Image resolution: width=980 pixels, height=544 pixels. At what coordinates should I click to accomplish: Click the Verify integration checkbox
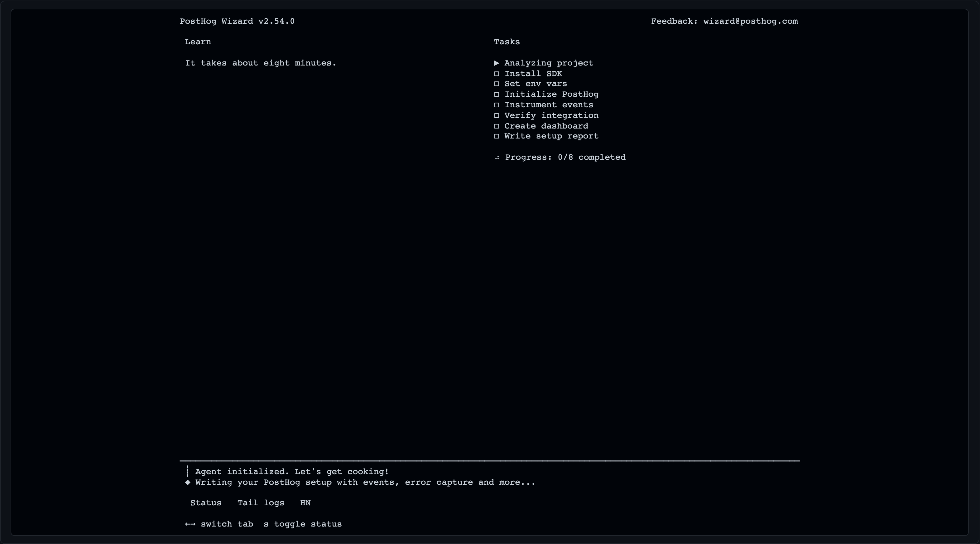[x=497, y=115]
